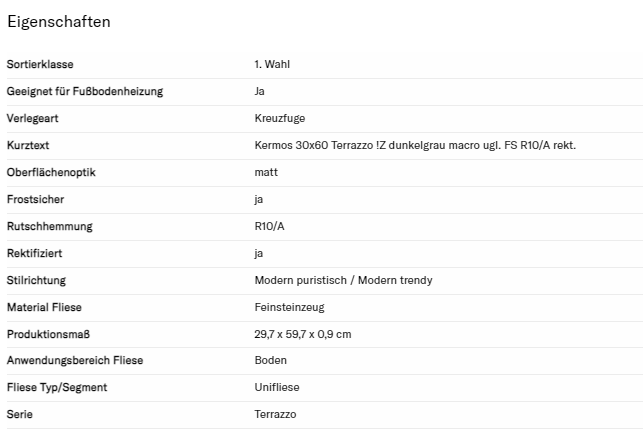Screen dimensions: 643x441
Task: Select the Boden value text
Action: point(270,361)
